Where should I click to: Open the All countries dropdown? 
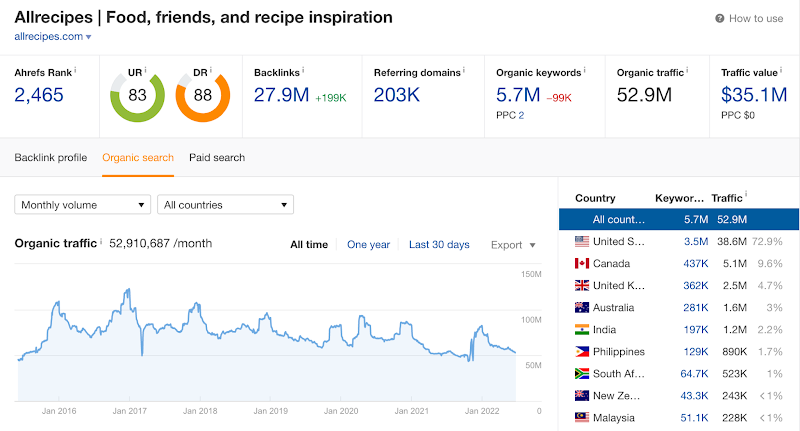(x=226, y=205)
